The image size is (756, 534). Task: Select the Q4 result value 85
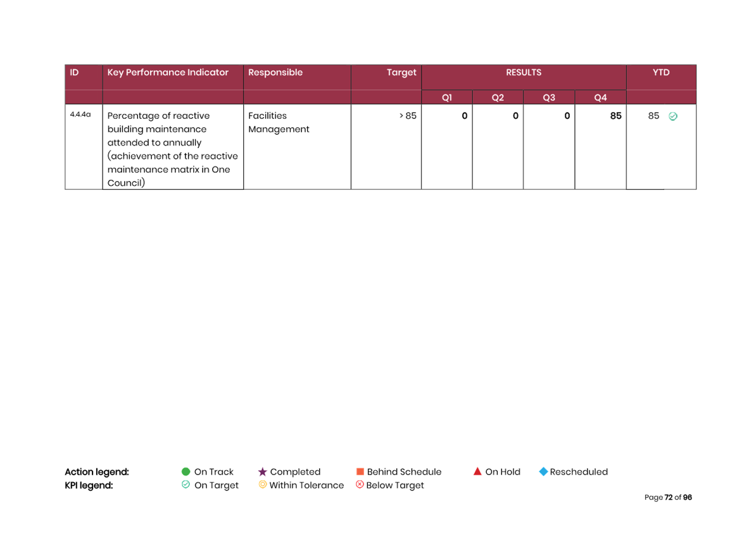pyautogui.click(x=615, y=116)
